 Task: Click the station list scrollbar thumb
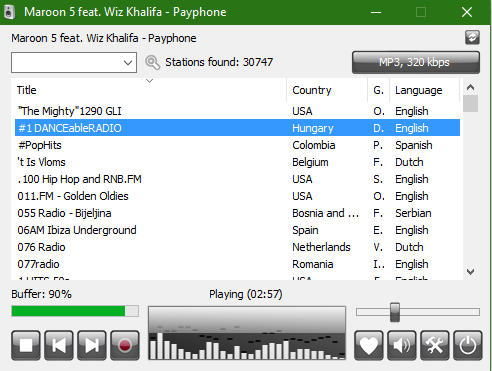coord(470,104)
